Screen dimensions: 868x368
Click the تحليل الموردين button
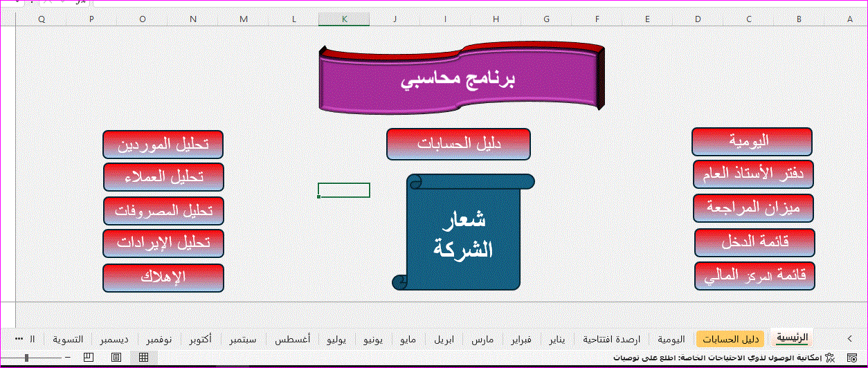click(163, 145)
